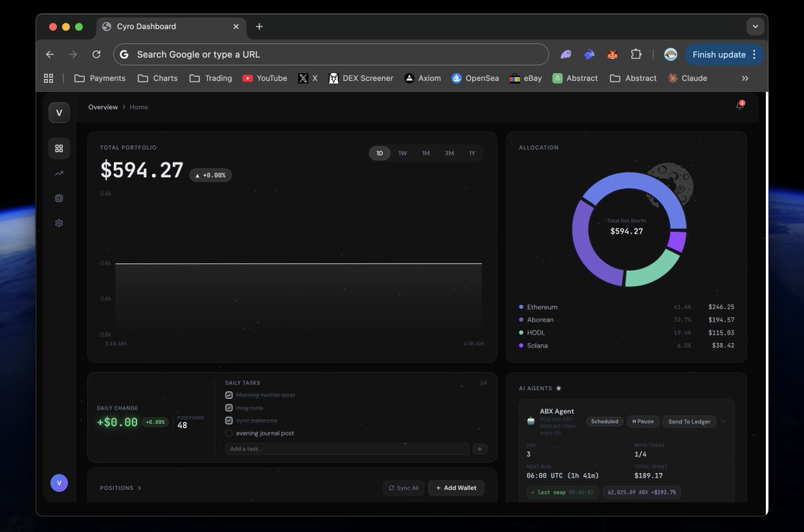Close the Cyro Dashboard tab
This screenshot has width=804, height=532.
tap(236, 27)
